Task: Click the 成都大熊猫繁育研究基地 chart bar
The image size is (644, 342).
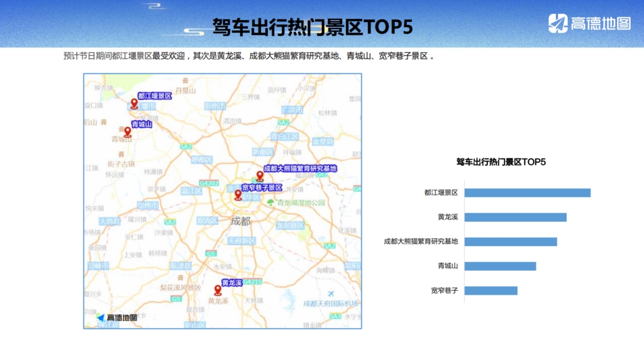Action: coord(511,241)
